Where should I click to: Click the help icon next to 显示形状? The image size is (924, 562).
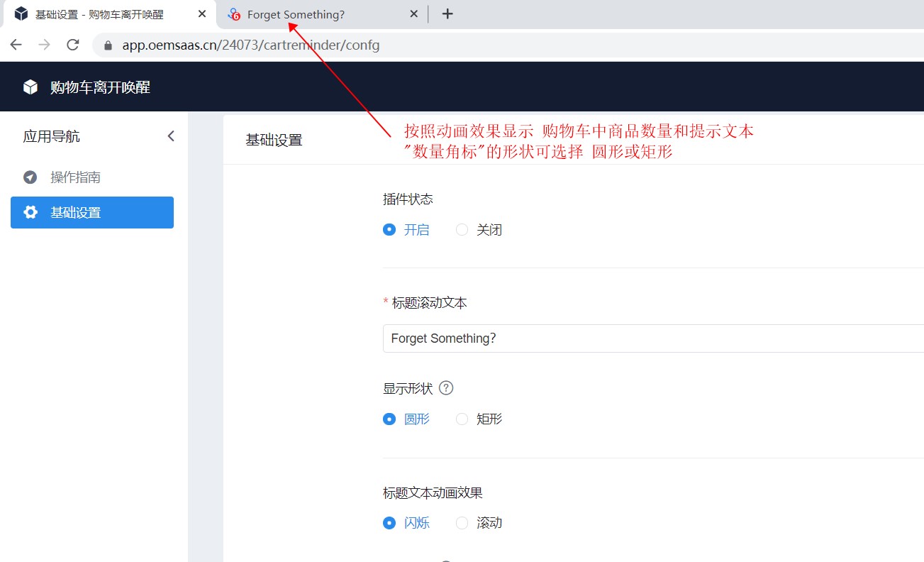point(446,388)
